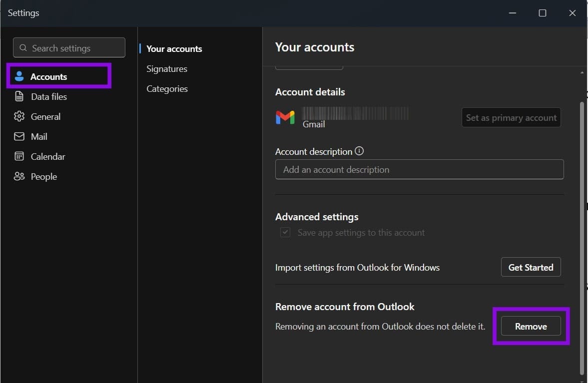Click Removing an account does not delete text
The width and height of the screenshot is (588, 383).
click(380, 327)
